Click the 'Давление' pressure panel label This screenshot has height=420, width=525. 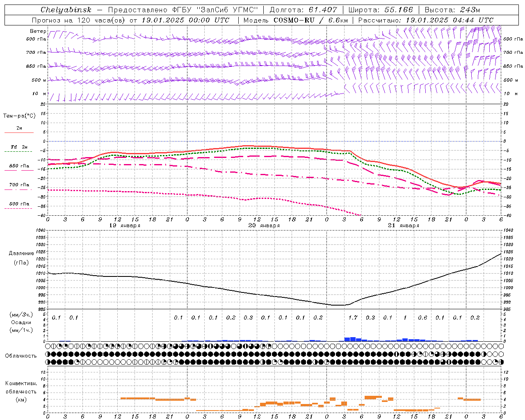[21, 253]
